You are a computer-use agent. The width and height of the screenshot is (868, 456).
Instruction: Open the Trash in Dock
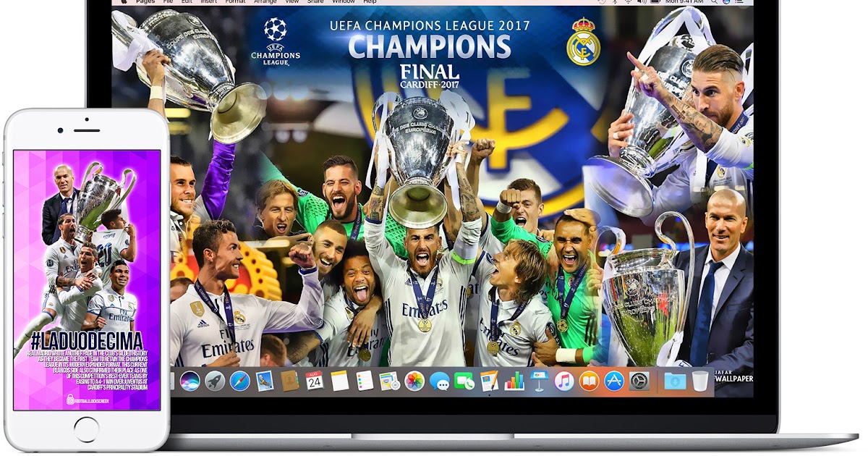[699, 381]
